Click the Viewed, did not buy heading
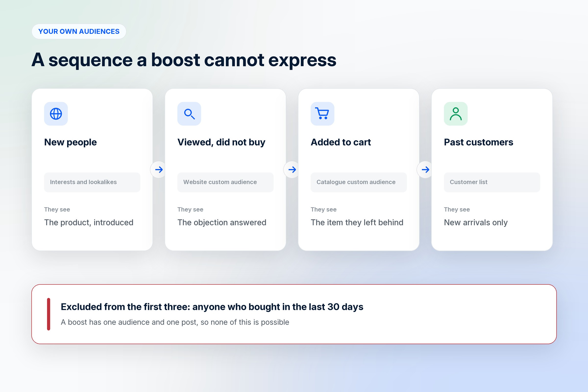This screenshot has width=588, height=392. pos(221,142)
